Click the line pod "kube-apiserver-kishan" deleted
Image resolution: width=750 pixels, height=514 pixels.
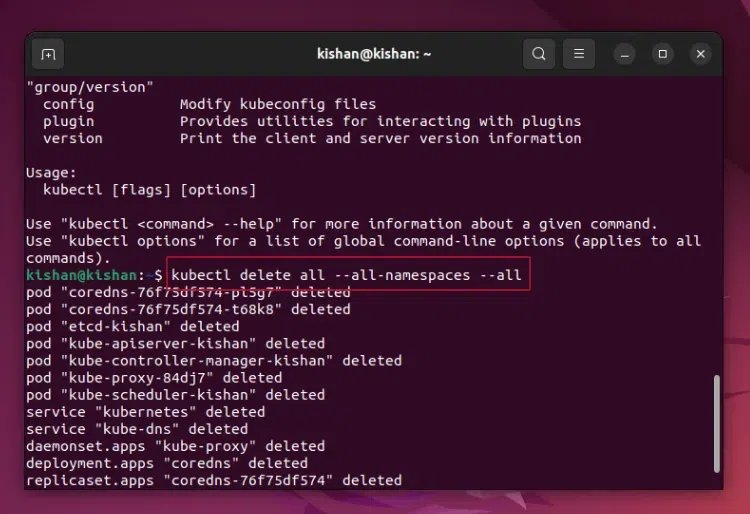176,344
